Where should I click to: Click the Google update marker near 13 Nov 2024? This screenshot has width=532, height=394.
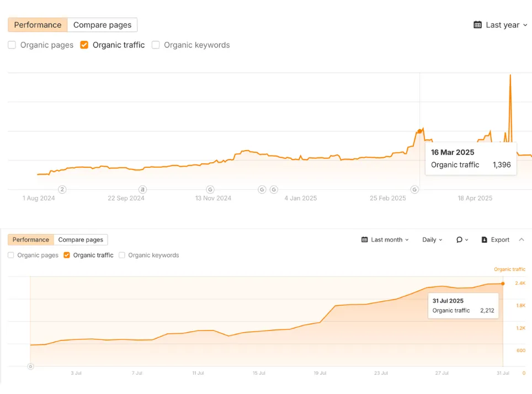(210, 189)
